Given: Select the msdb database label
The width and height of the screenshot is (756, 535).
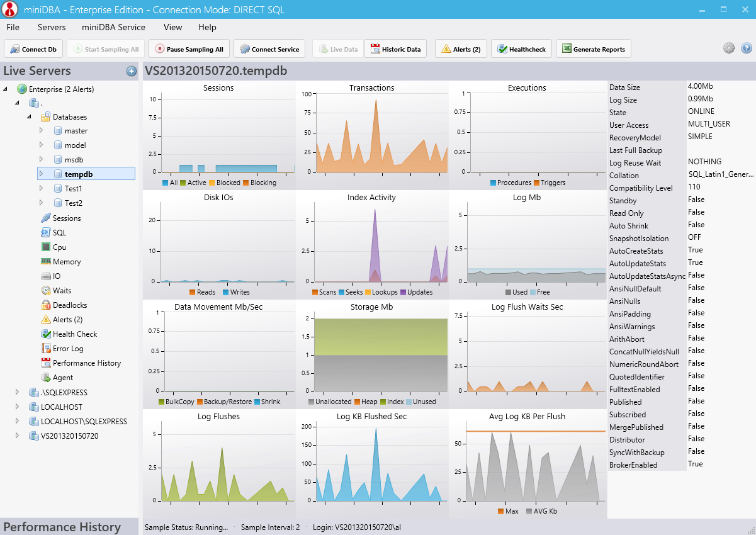Looking at the screenshot, I should 74,160.
